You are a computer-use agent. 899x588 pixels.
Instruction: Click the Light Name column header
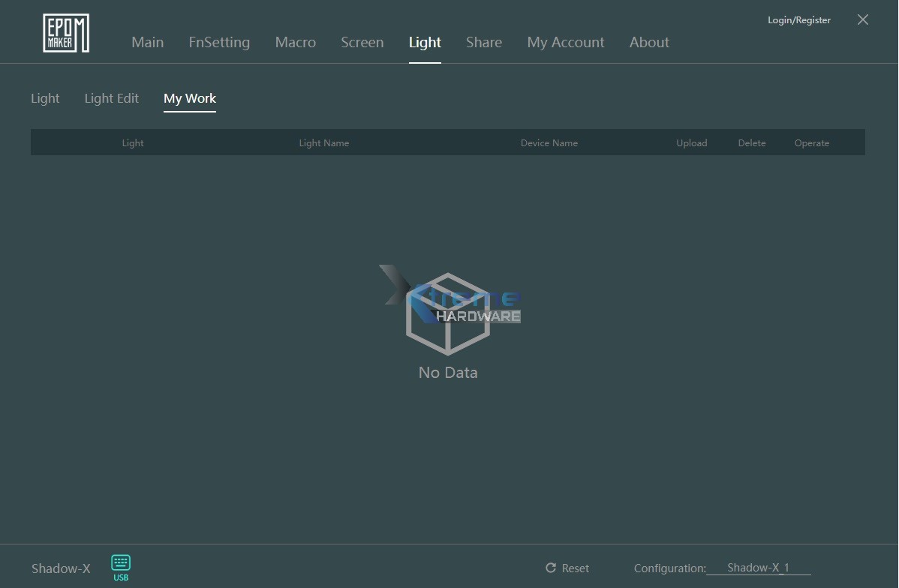323,143
